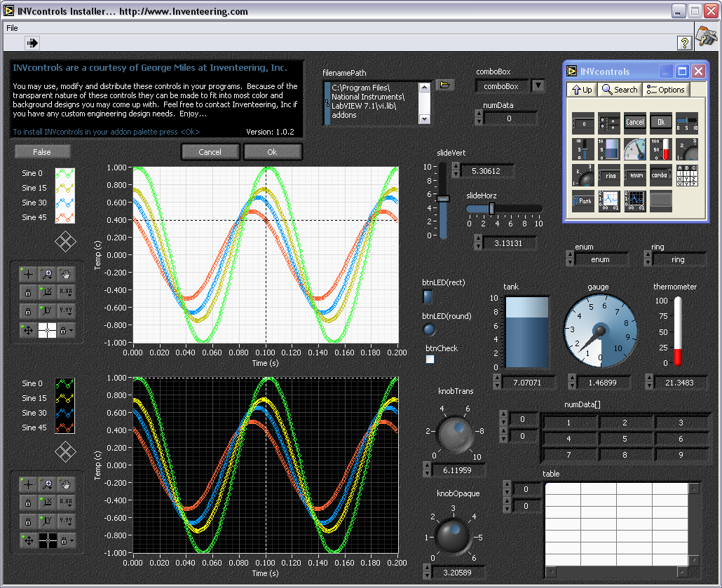Image resolution: width=722 pixels, height=588 pixels.
Task: Click the Ok button right of Cancel
Action: [273, 152]
